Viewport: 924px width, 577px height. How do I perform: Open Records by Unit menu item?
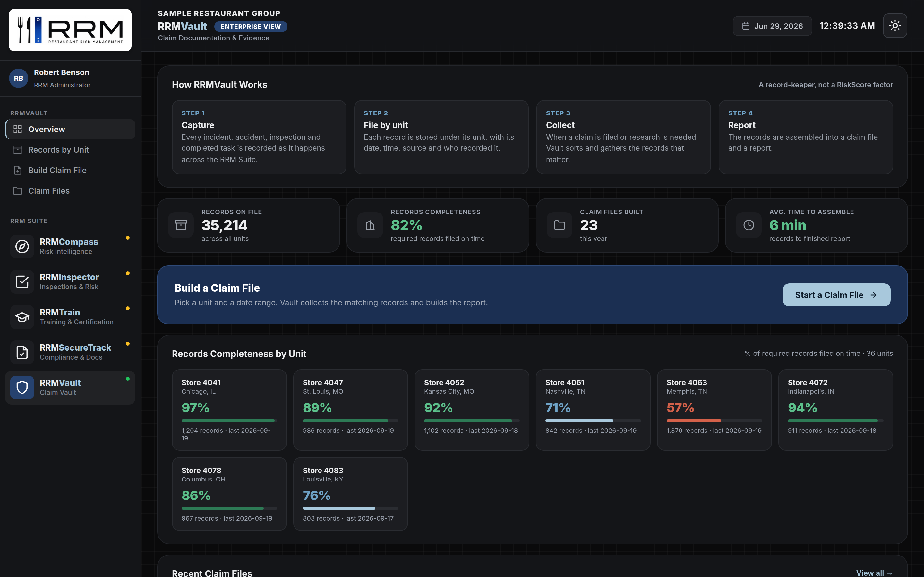(x=70, y=150)
